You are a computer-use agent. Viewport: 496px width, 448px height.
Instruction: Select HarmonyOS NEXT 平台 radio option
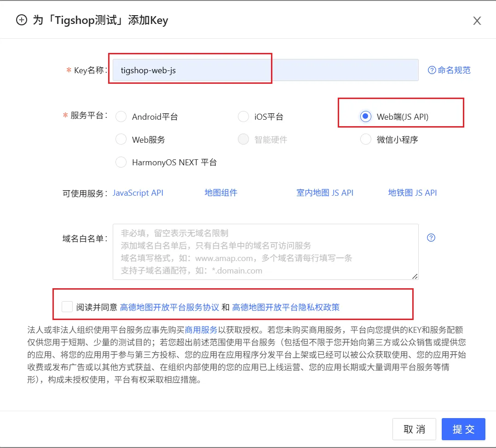pos(121,162)
